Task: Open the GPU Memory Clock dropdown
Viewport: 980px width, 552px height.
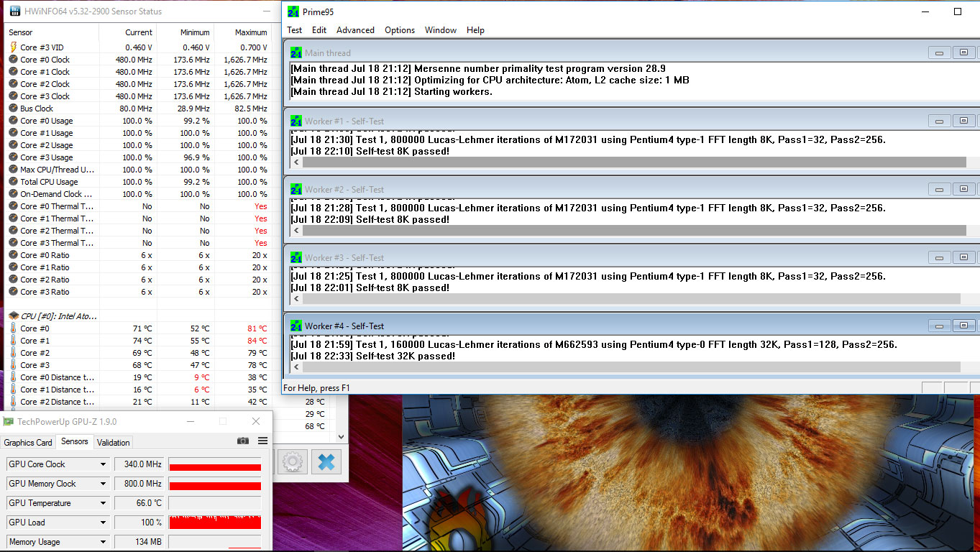Action: point(103,484)
